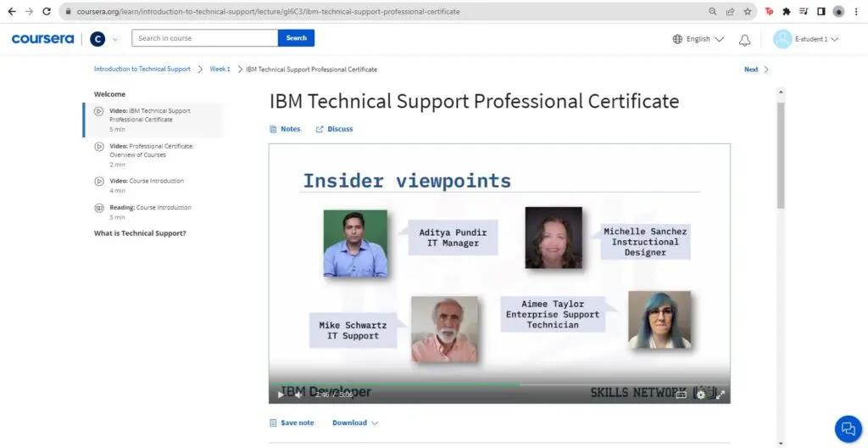Select Professional Certificate Overview of Courses video

click(x=153, y=155)
